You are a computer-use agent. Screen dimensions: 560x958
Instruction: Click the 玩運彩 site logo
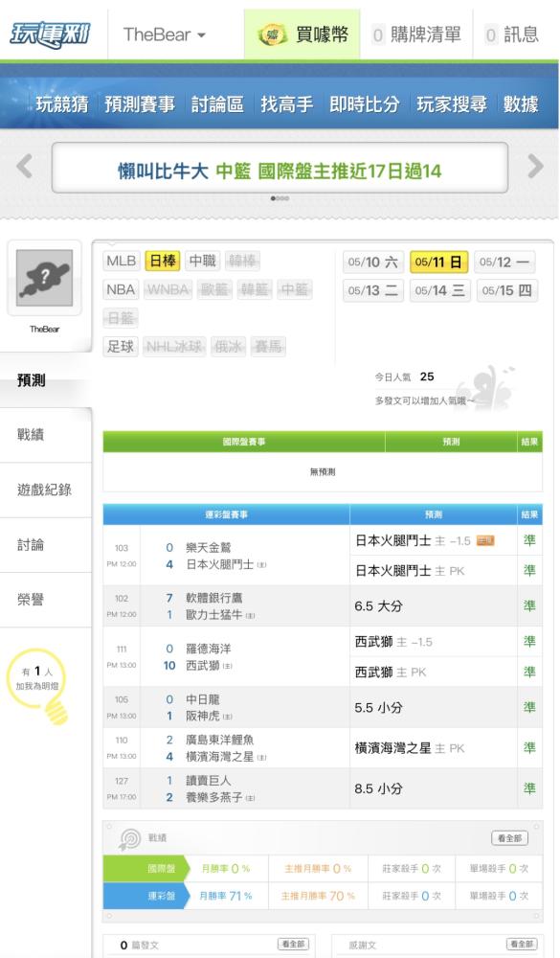[x=50, y=34]
